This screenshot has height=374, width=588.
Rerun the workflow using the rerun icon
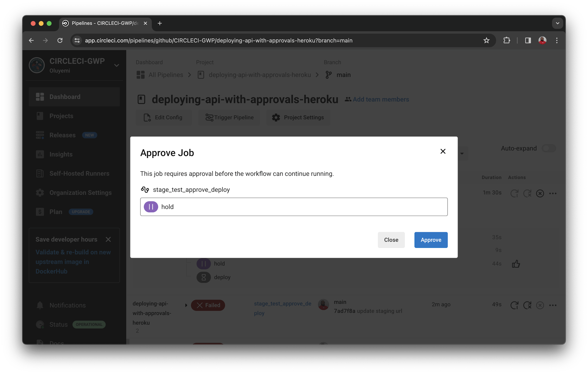pos(514,193)
